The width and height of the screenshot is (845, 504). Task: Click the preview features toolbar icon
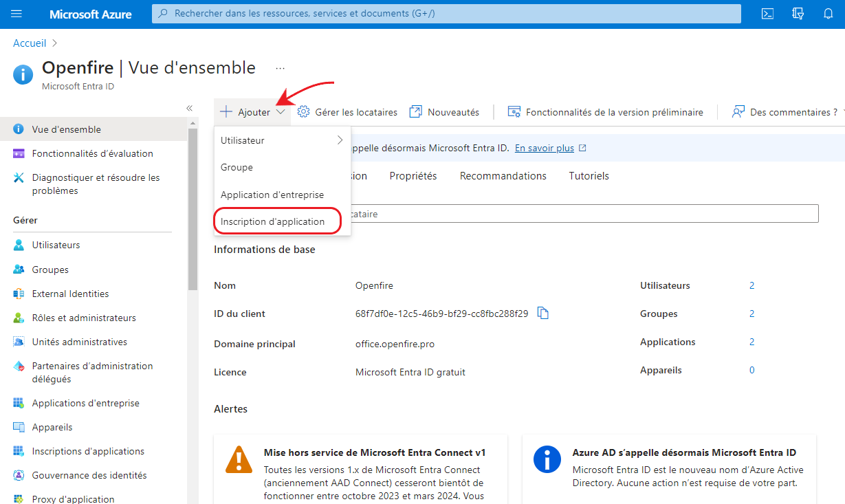[x=514, y=111]
